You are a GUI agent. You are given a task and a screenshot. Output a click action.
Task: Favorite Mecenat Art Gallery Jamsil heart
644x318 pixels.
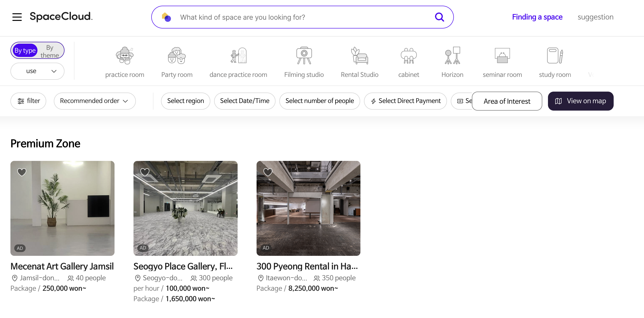coord(22,172)
